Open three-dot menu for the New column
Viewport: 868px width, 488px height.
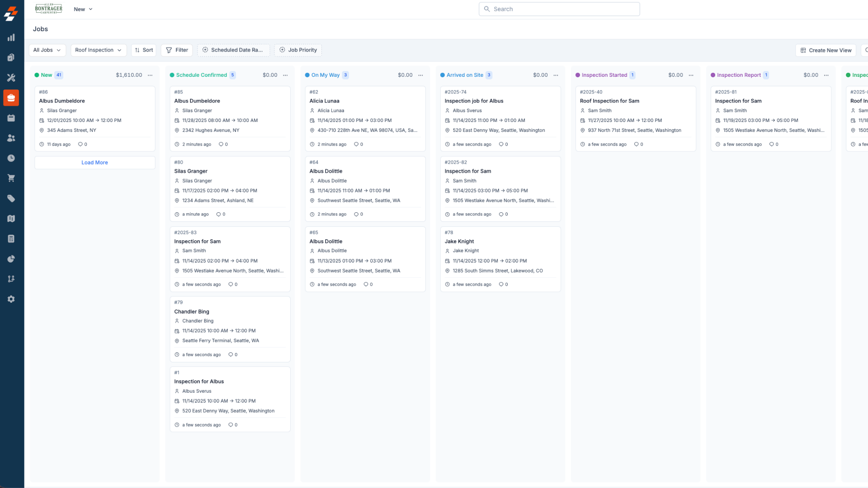tap(150, 75)
